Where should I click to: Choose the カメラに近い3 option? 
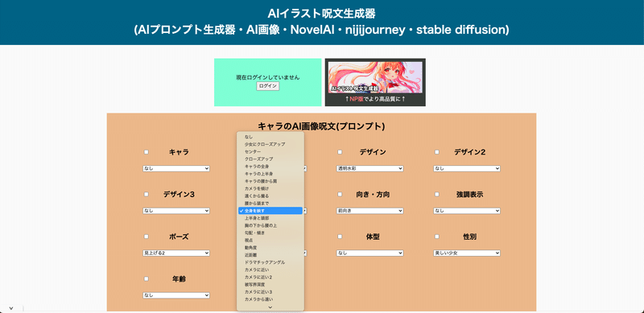[270, 292]
